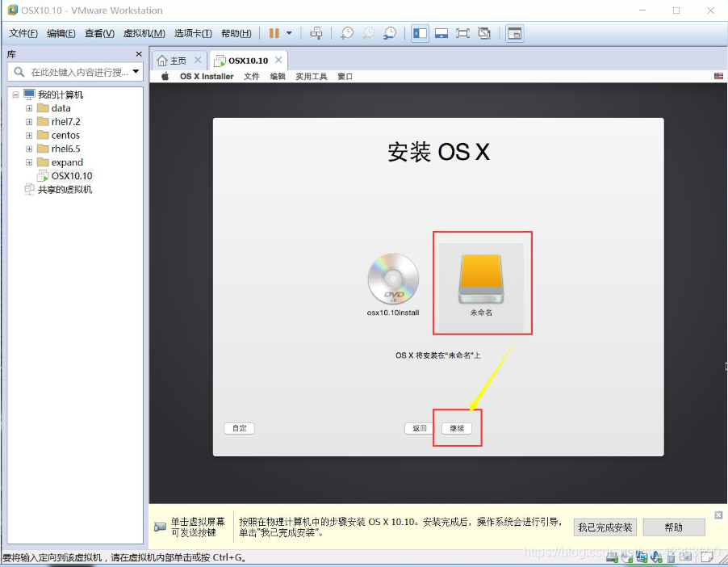Screen dimensions: 728x567
Task: Open the power options dropdown arrow
Action: click(289, 33)
